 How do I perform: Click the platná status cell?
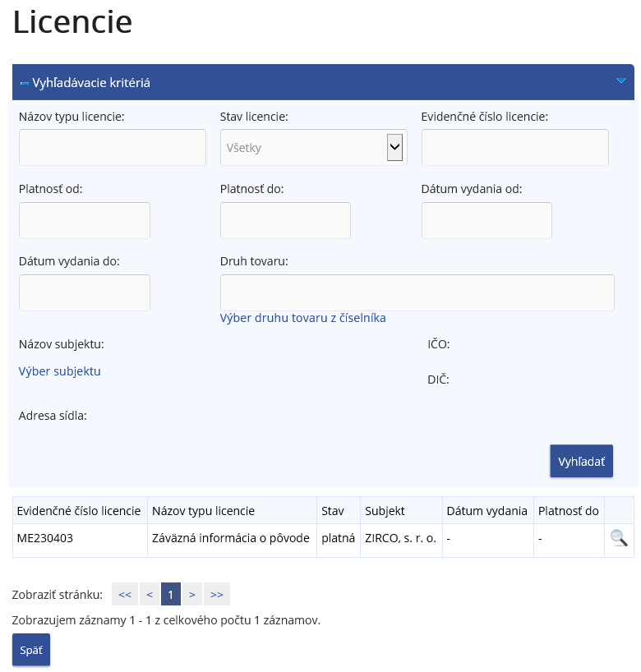(x=339, y=541)
